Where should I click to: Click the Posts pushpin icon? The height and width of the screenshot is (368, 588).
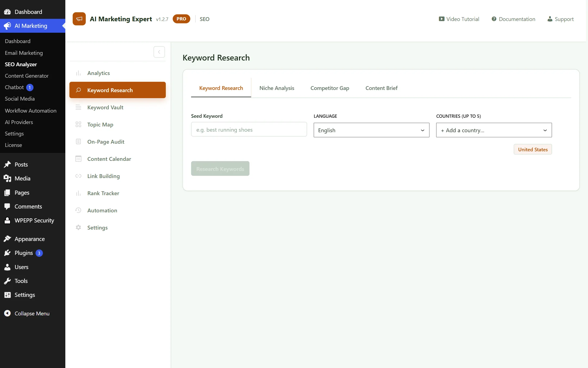(7, 164)
